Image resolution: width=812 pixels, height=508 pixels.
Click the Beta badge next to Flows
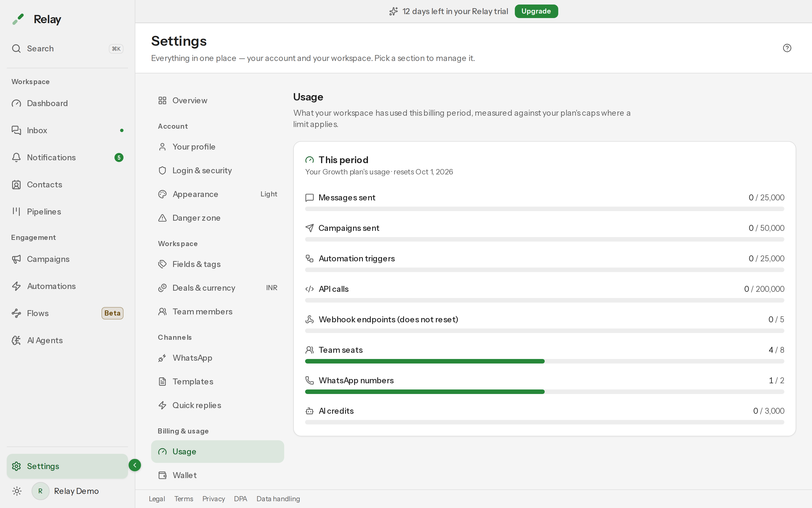click(112, 313)
